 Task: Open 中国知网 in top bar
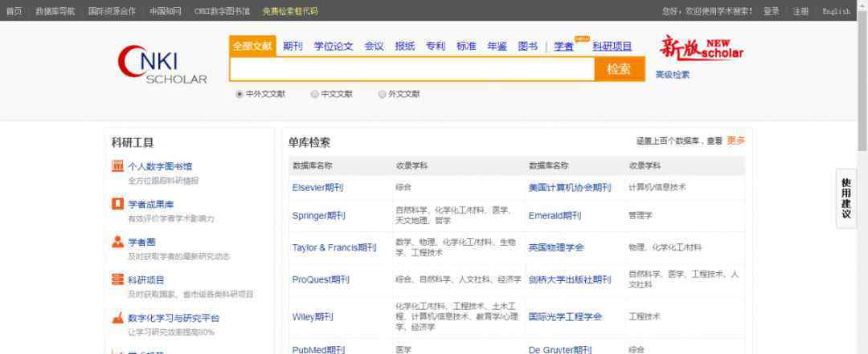coord(165,11)
